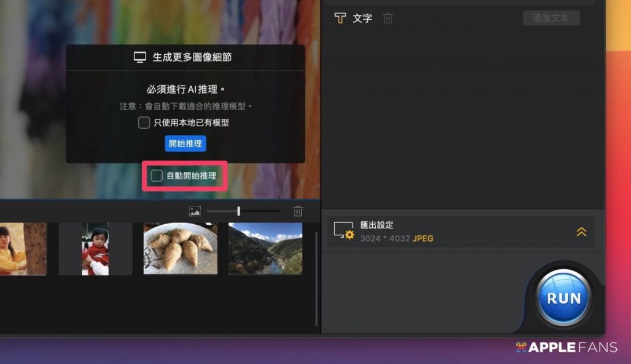Click the image icon beside thumbnail size slider
The width and height of the screenshot is (631, 364).
pos(195,211)
